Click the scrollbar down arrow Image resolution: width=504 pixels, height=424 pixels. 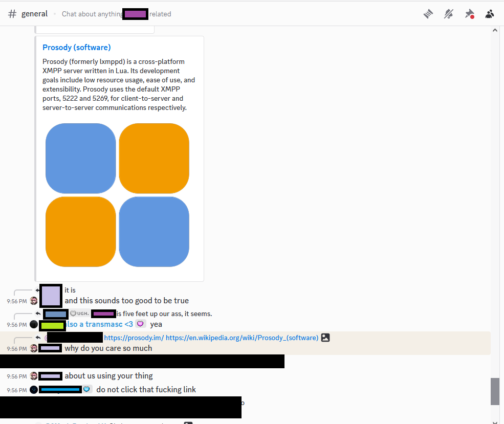(495, 420)
